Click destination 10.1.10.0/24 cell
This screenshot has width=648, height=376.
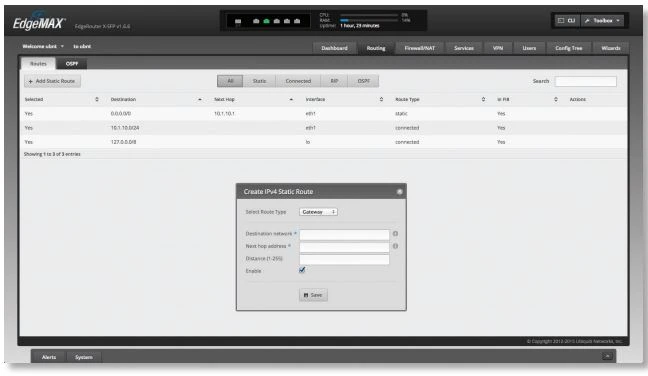coord(125,128)
